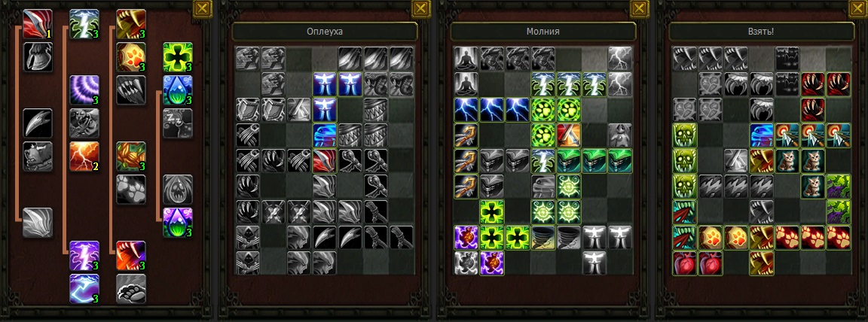The image size is (868, 322).
Task: Choose the gray lizard talent in Молния grid
Action: [543, 186]
